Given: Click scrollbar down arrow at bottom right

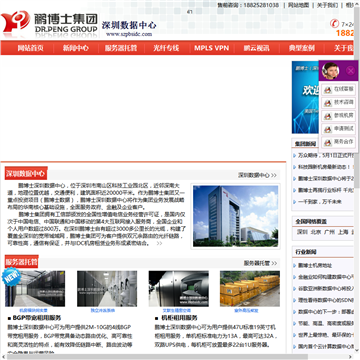Looking at the screenshot, I should [357, 351].
